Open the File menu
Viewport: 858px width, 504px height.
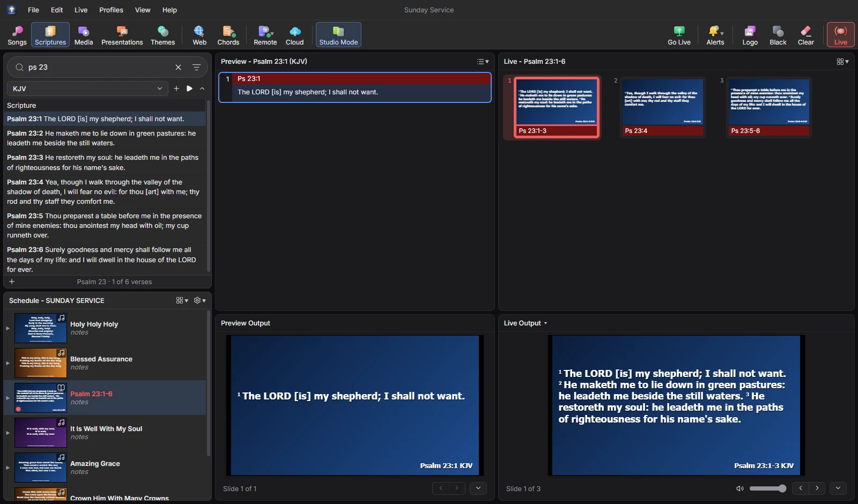click(x=33, y=10)
